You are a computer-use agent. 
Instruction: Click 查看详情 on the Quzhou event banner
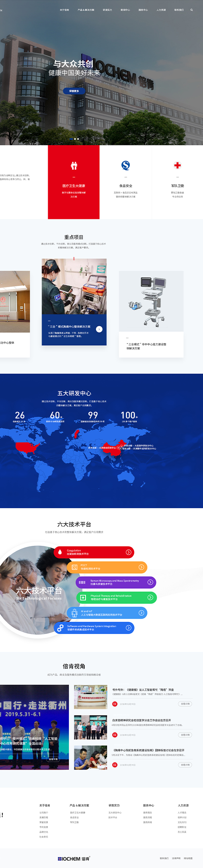pos(53,759)
